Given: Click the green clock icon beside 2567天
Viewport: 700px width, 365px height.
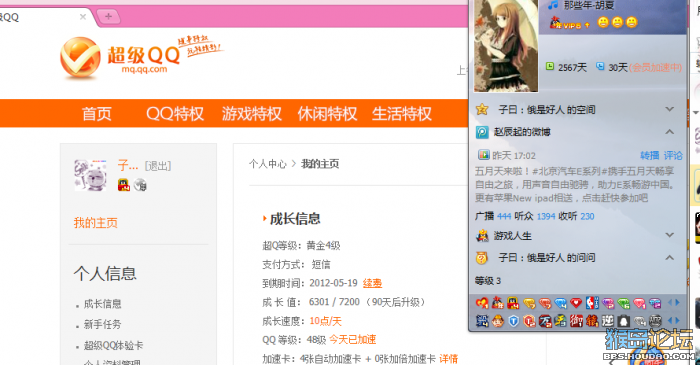Looking at the screenshot, I should [x=550, y=66].
